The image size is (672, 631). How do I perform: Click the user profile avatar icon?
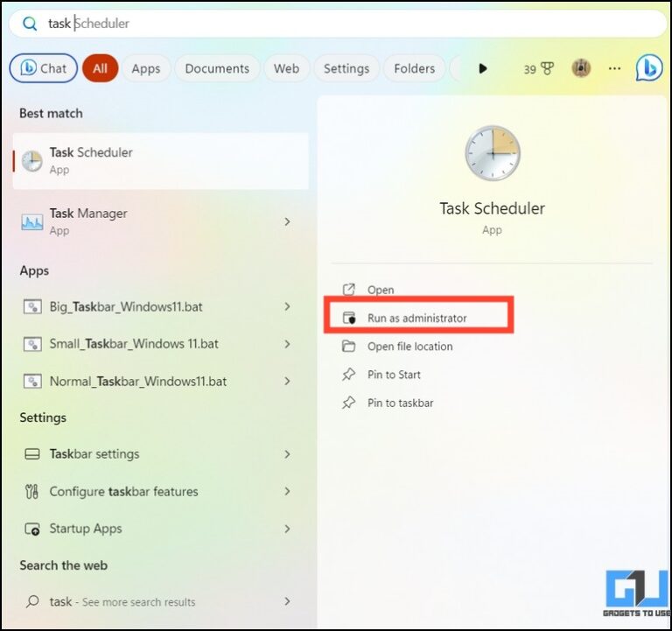pos(581,68)
